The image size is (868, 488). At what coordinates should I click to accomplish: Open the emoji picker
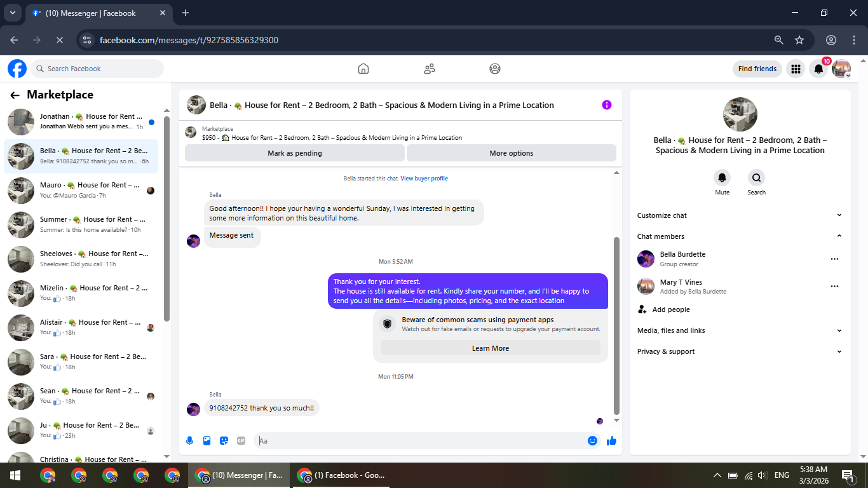click(592, 441)
